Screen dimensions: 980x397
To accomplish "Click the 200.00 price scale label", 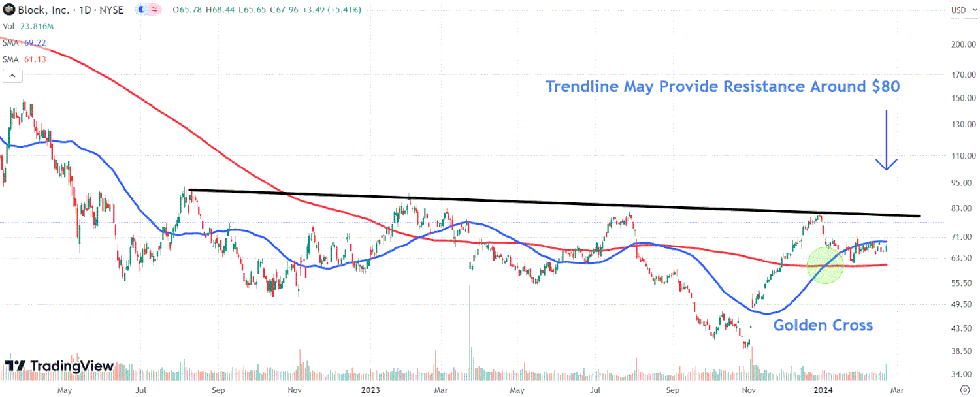I will tap(963, 44).
